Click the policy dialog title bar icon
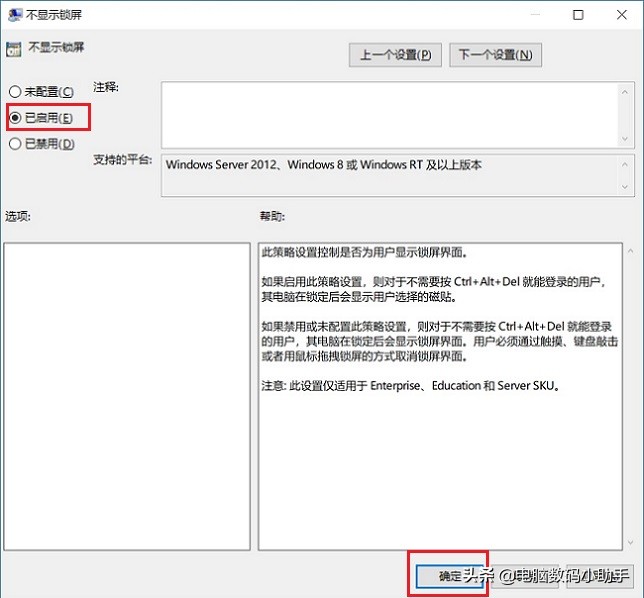This screenshot has width=644, height=598. tap(12, 15)
